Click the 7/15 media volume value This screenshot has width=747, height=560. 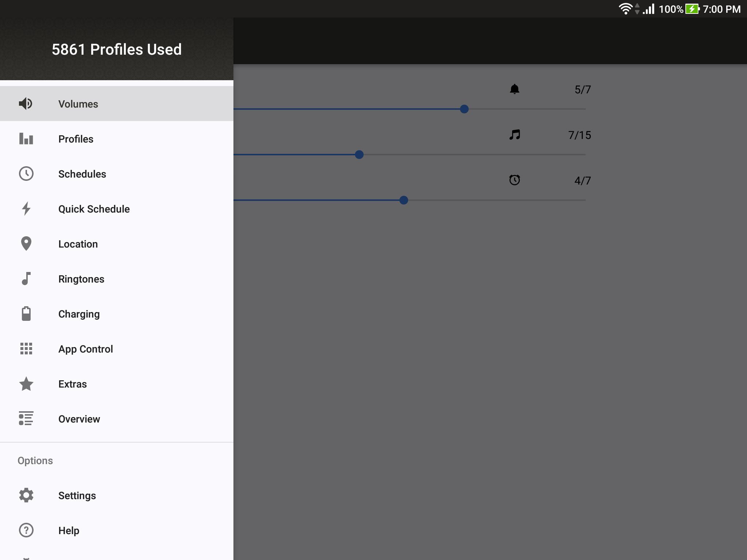pyautogui.click(x=580, y=135)
